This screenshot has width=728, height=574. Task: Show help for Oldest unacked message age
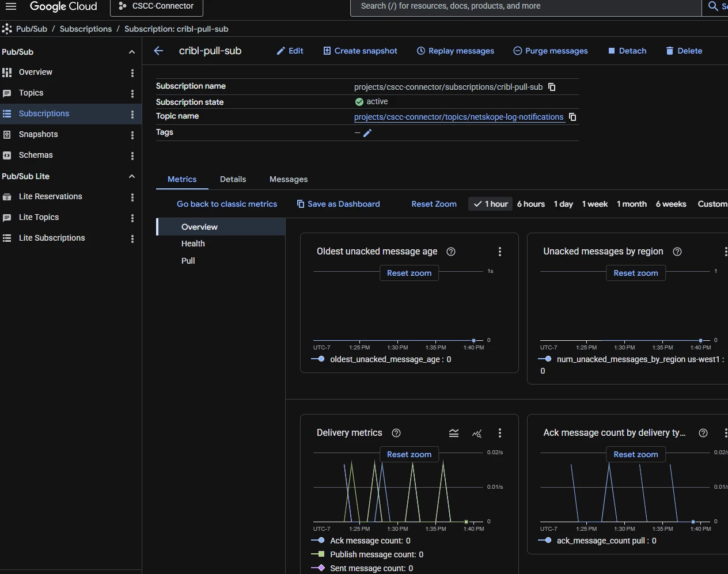451,252
